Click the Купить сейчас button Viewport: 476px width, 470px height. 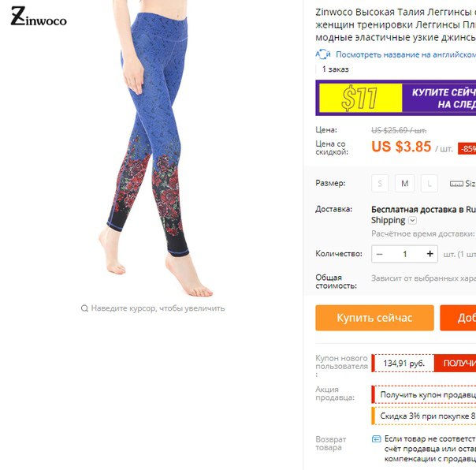[374, 318]
